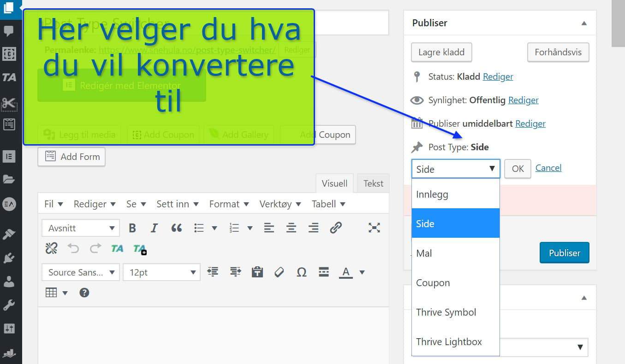Open the Tabell menu
The width and height of the screenshot is (625, 364).
tap(329, 204)
